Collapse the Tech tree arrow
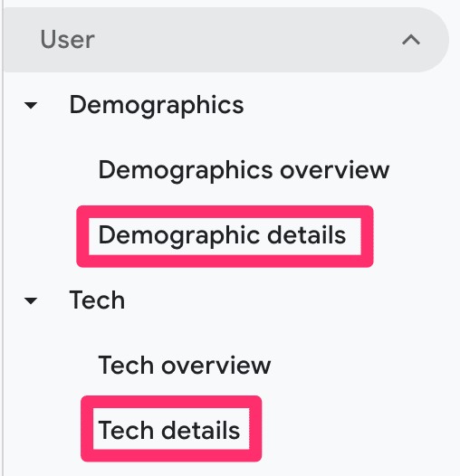This screenshot has width=460, height=476. 31,300
